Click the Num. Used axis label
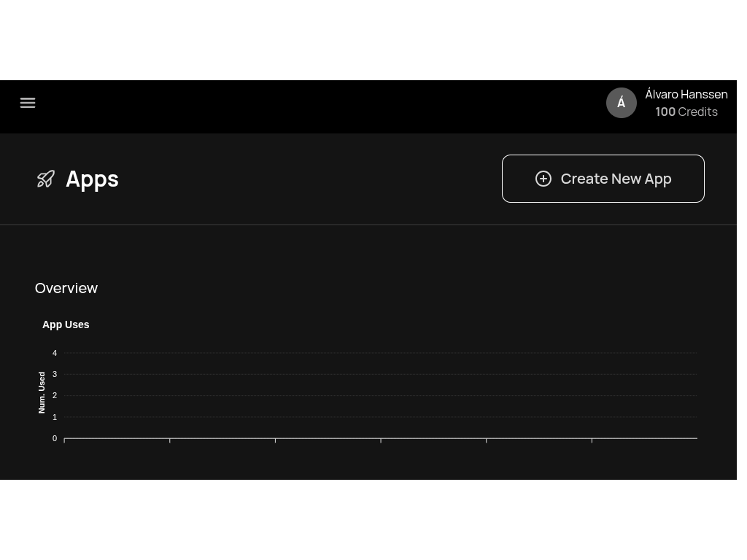 [x=42, y=392]
